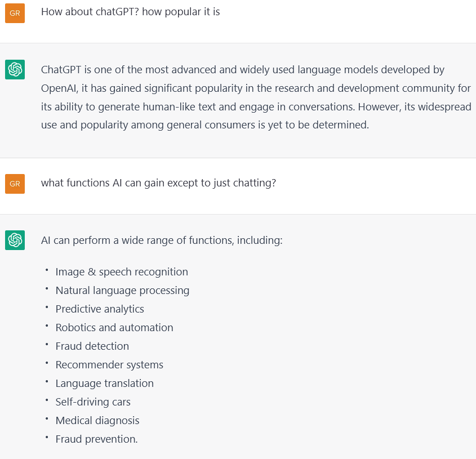Select the "Natural language processing" list item
This screenshot has width=476, height=459.
(x=122, y=291)
